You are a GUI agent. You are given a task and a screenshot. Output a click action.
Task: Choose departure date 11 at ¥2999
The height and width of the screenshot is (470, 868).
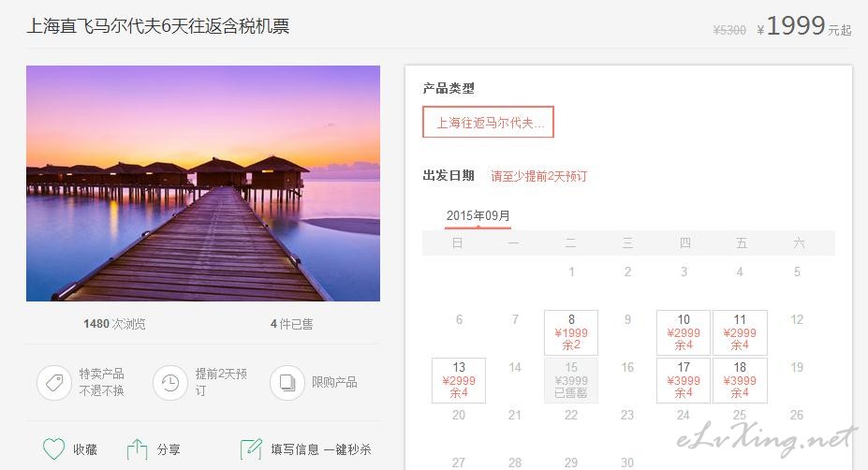(740, 332)
